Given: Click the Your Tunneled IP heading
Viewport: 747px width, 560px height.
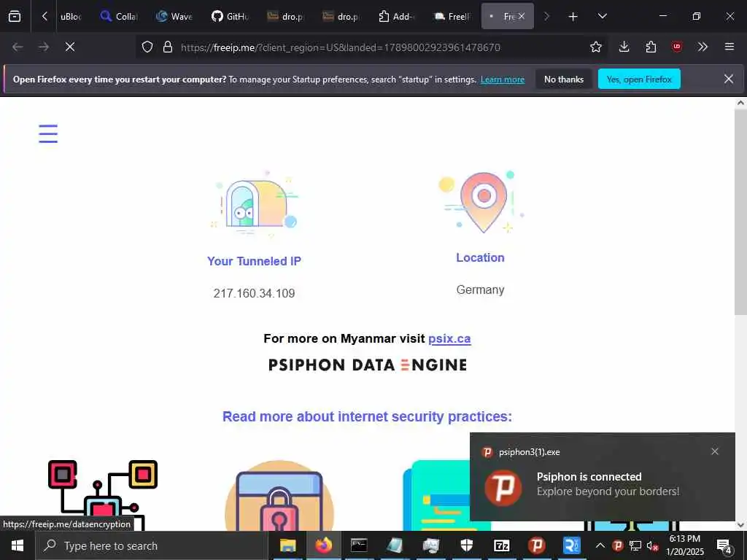Looking at the screenshot, I should (x=254, y=261).
